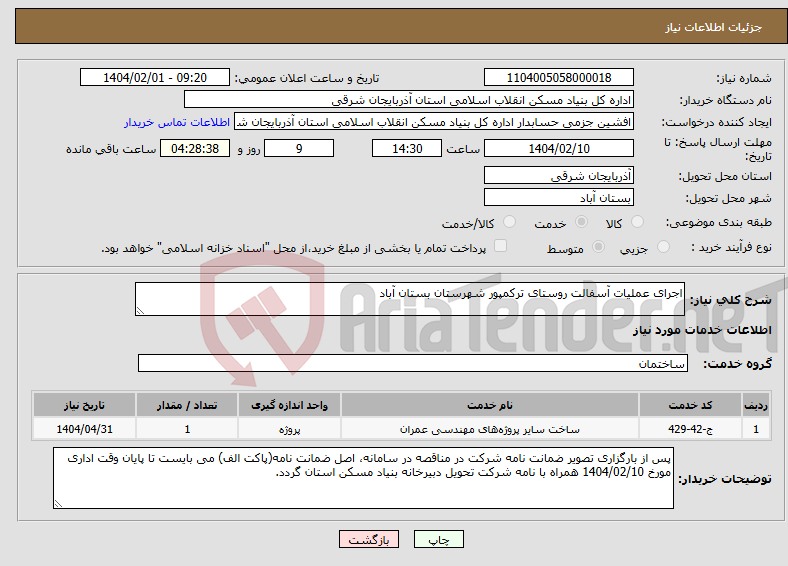Select the متوسط purchase type radio
The height and width of the screenshot is (566, 788).
599,246
